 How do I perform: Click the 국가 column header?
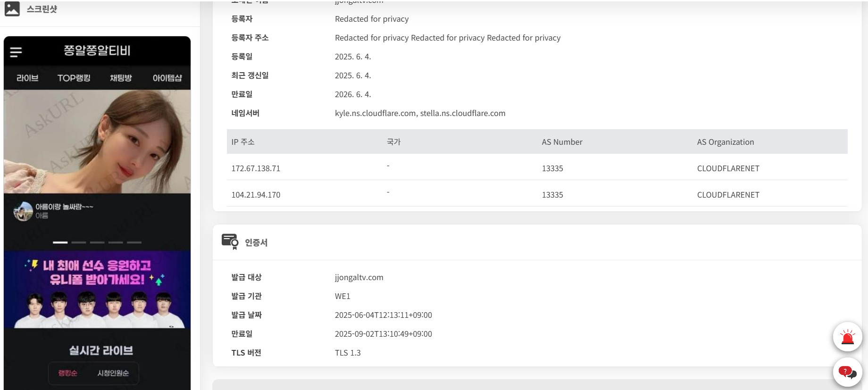[393, 142]
